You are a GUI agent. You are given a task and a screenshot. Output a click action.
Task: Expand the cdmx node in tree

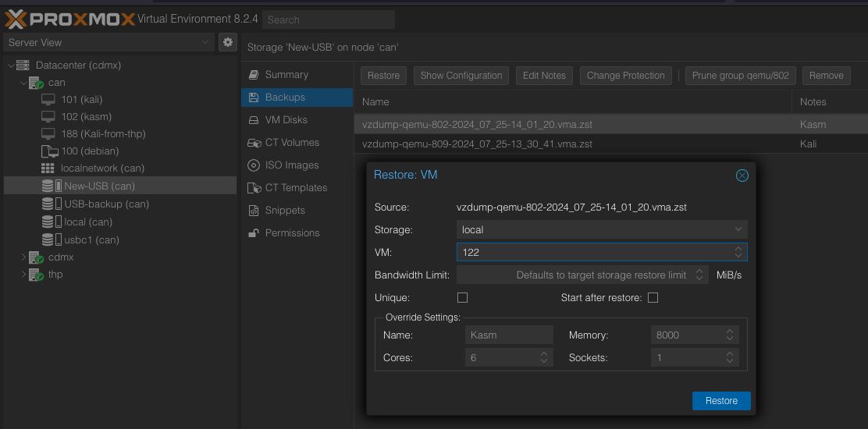tap(22, 257)
